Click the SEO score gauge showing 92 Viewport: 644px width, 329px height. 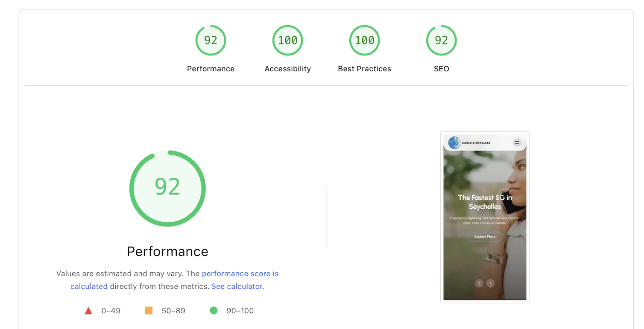click(441, 40)
